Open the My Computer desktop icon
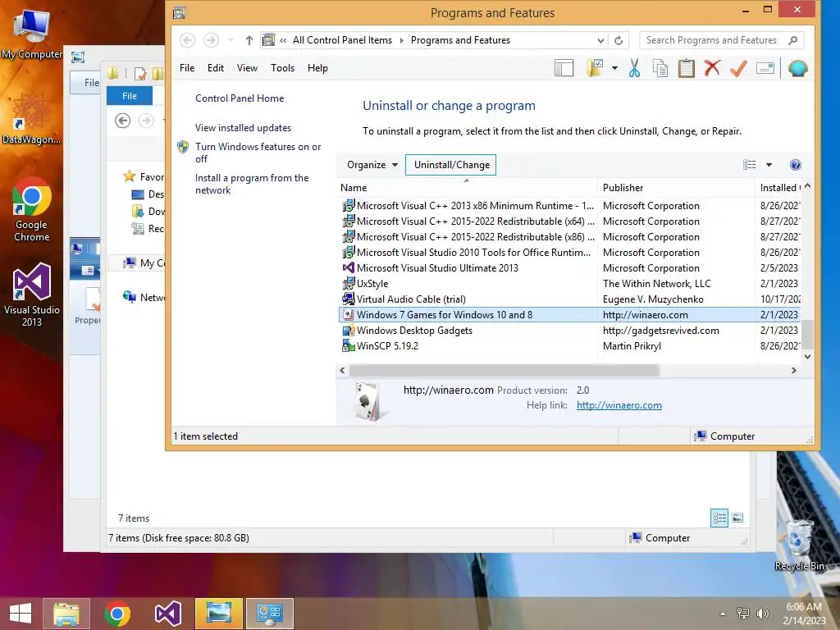This screenshot has width=840, height=630. click(32, 33)
